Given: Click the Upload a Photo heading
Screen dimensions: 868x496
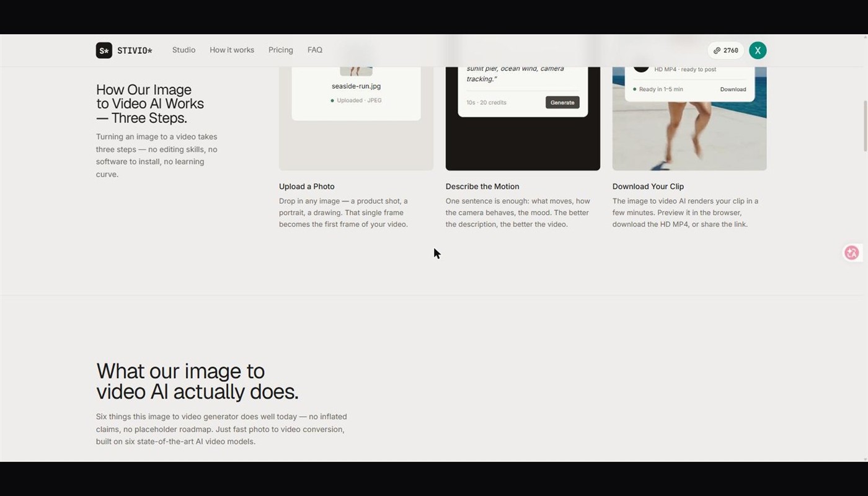Looking at the screenshot, I should (307, 186).
